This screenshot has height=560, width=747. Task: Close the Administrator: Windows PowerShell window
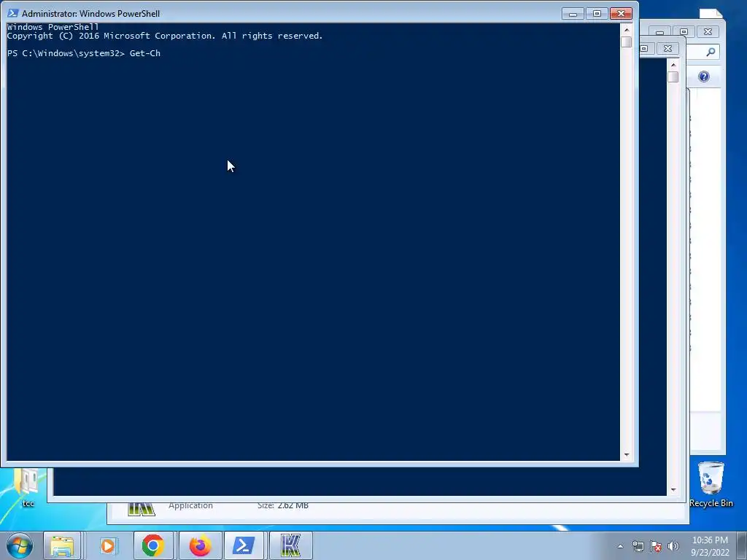coord(622,14)
